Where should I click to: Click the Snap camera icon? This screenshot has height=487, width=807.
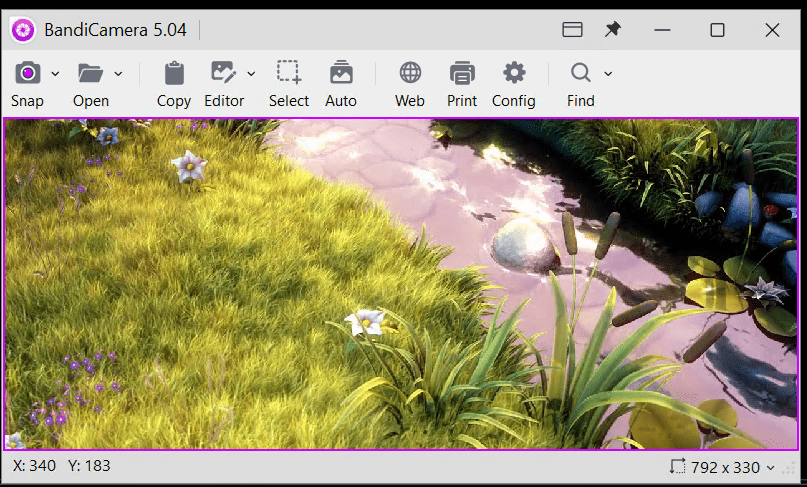click(27, 73)
